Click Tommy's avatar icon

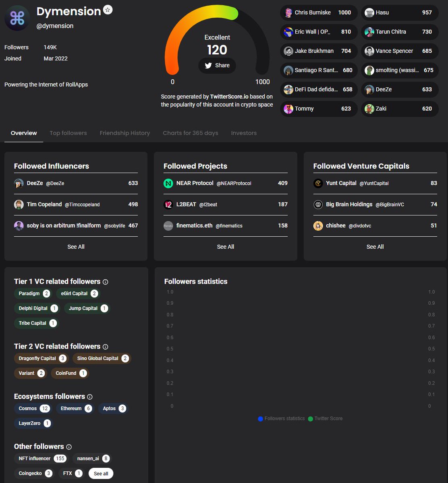coord(288,109)
